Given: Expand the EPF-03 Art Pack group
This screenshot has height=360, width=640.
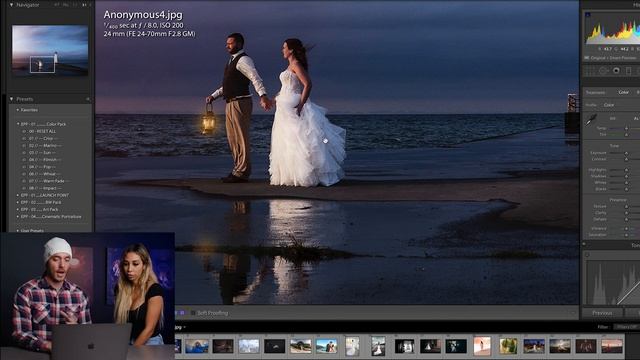Looking at the screenshot, I should click(18, 209).
